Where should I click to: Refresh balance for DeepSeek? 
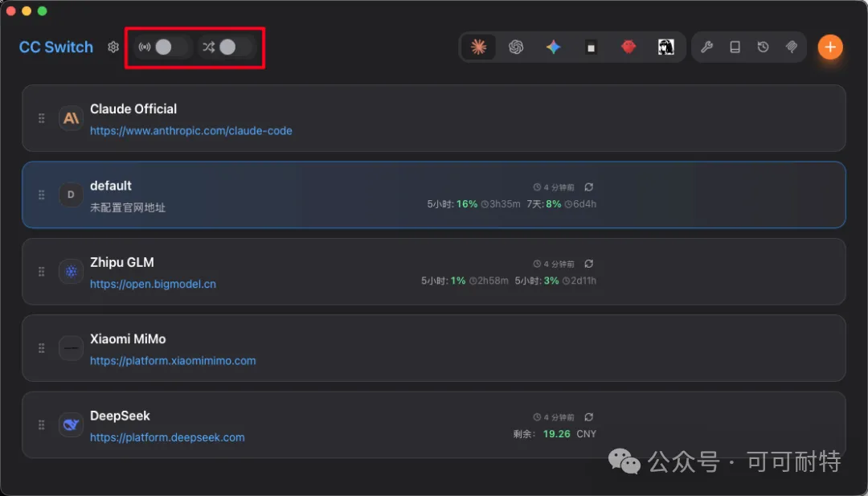[x=589, y=417]
